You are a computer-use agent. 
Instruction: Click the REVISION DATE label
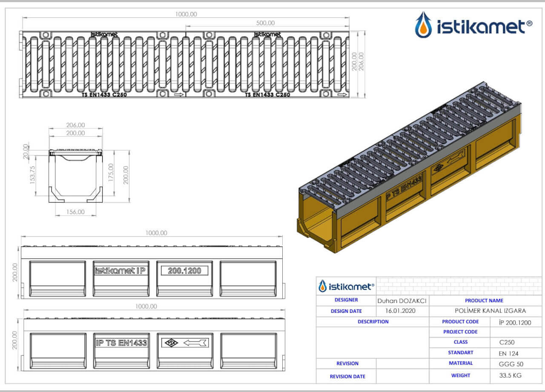point(347,376)
